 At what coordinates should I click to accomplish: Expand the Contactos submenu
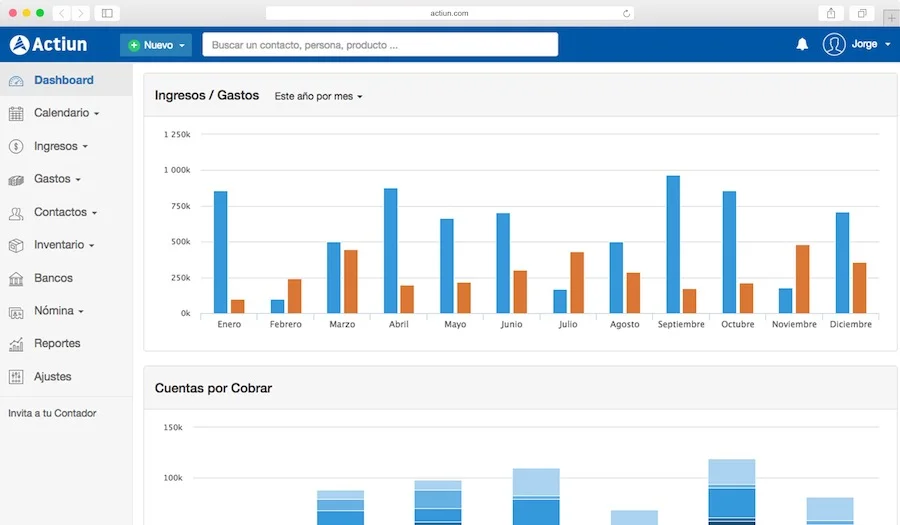(x=94, y=213)
